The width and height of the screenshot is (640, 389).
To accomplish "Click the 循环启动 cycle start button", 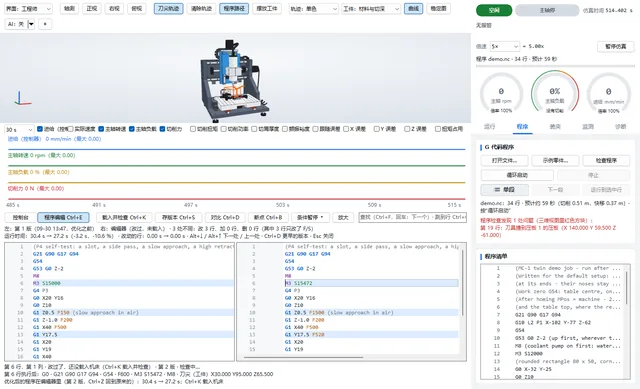I will [x=517, y=175].
